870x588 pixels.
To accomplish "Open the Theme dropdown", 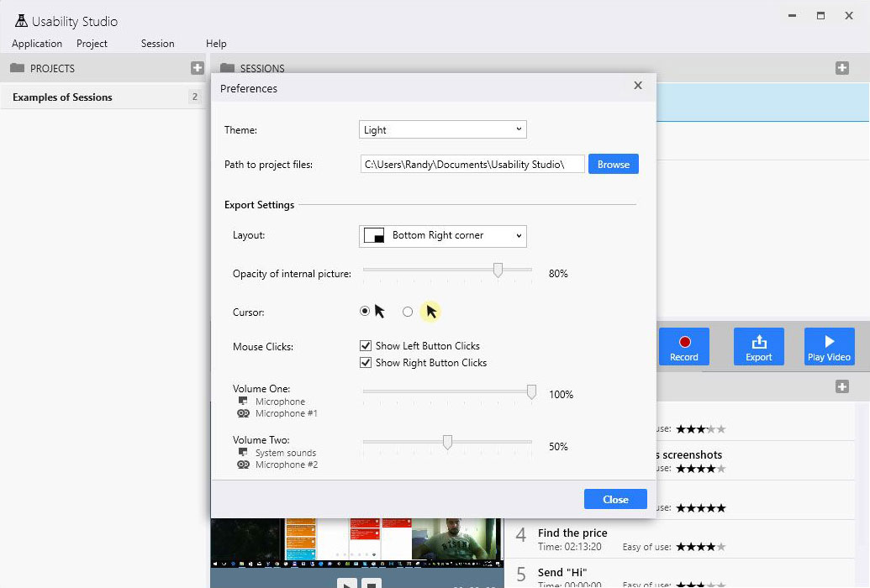I will coord(443,130).
